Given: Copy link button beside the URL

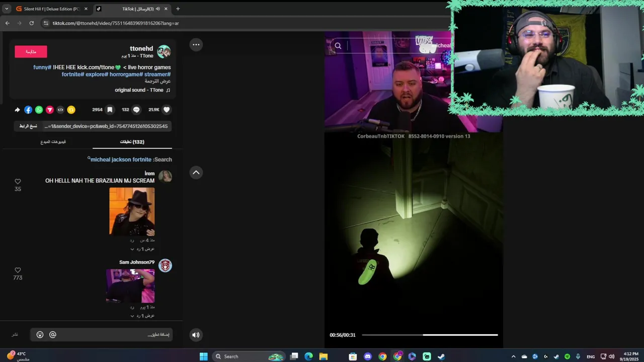Looking at the screenshot, I should tap(28, 126).
